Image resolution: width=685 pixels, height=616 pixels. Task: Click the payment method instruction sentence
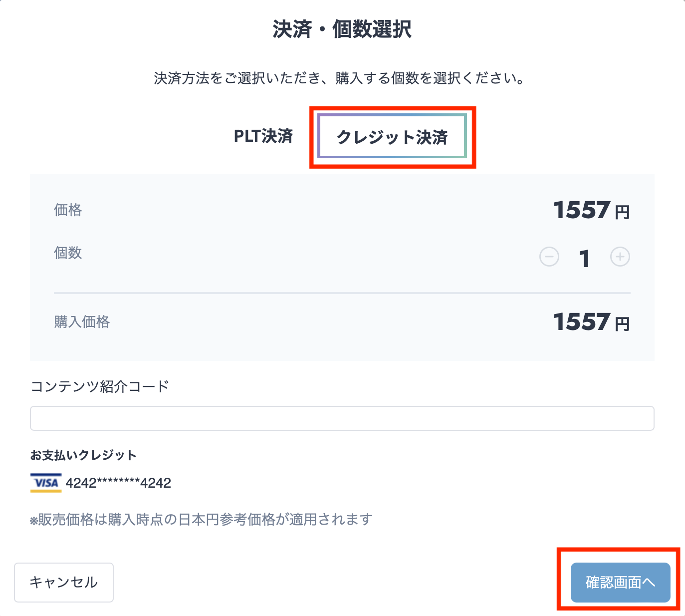339,78
